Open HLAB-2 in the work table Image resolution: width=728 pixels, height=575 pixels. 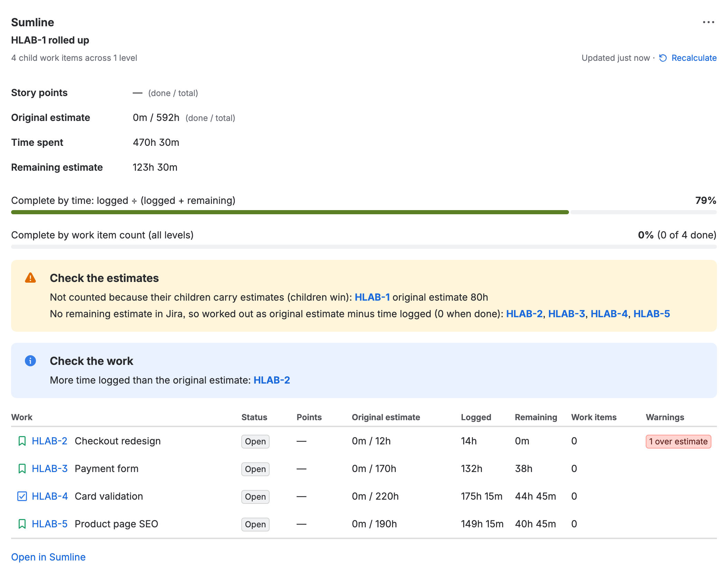(x=49, y=441)
